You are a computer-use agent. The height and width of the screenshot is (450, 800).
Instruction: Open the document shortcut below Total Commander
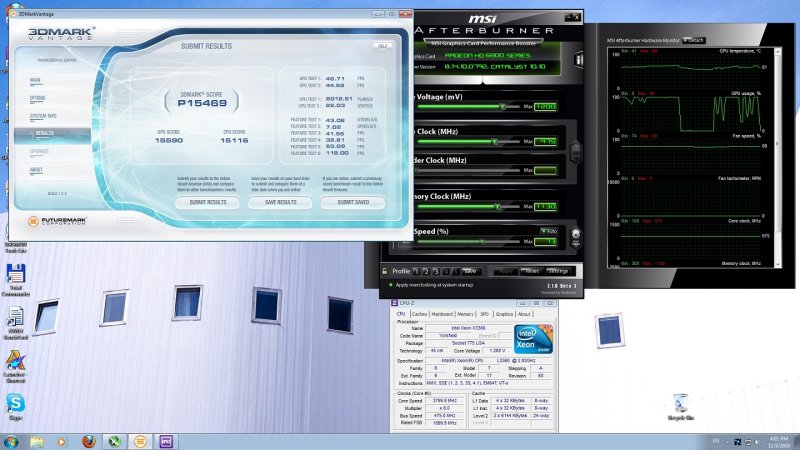[x=15, y=323]
